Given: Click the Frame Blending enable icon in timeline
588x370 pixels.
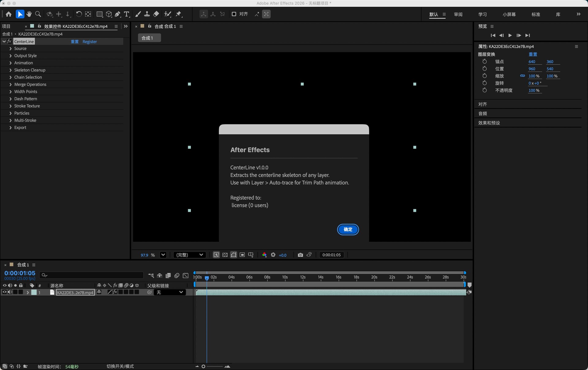Looking at the screenshot, I should [168, 276].
